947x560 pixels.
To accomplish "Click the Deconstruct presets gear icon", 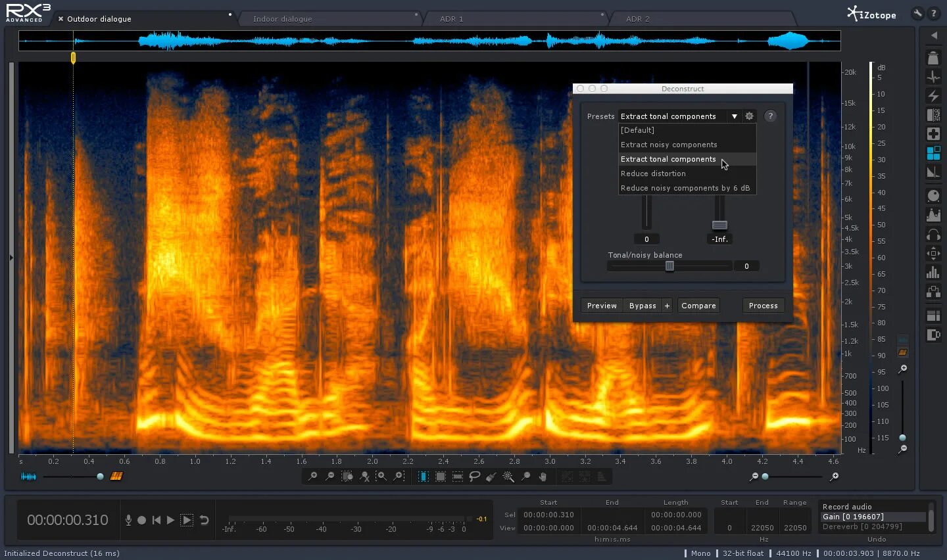I will [749, 116].
